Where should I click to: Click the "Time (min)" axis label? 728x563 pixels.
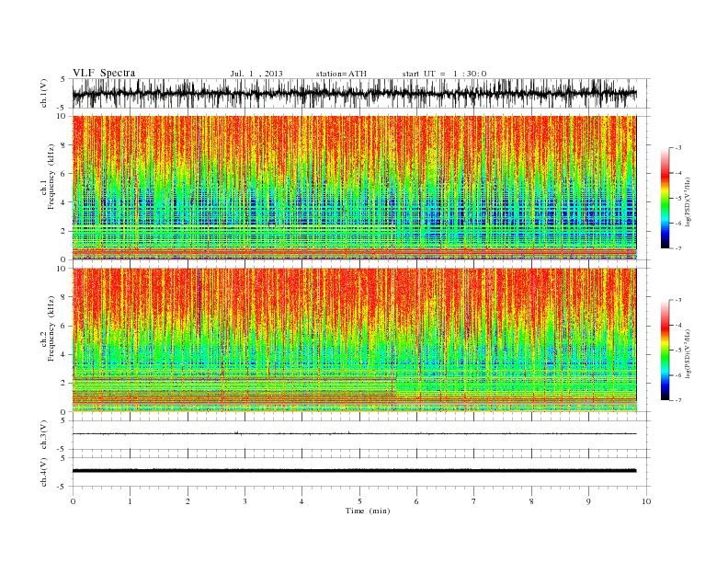tap(368, 511)
